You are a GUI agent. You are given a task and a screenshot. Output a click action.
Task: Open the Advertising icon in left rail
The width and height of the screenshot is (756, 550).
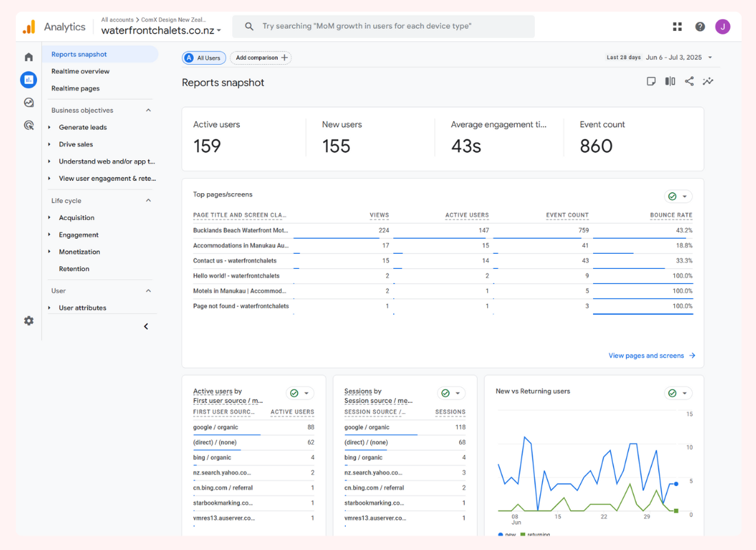pyautogui.click(x=29, y=125)
